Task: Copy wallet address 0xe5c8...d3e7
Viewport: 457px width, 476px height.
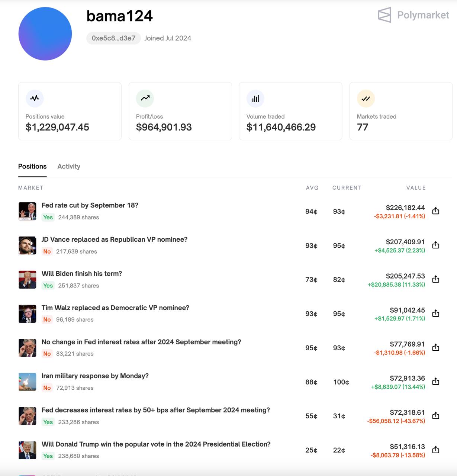Action: click(113, 38)
